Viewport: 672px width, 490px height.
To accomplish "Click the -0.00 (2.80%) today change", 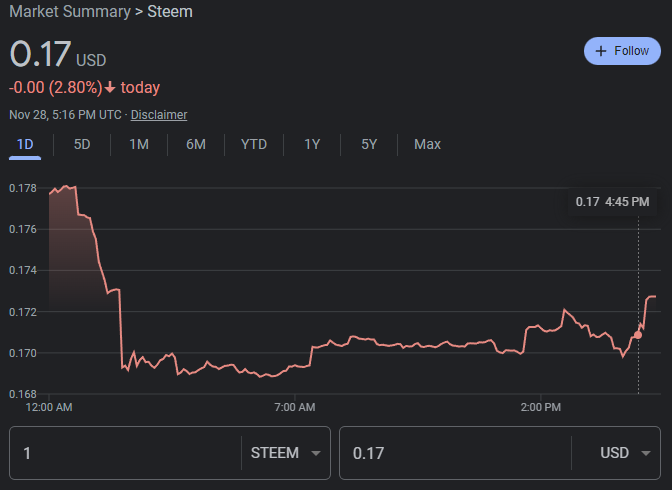I will click(84, 87).
